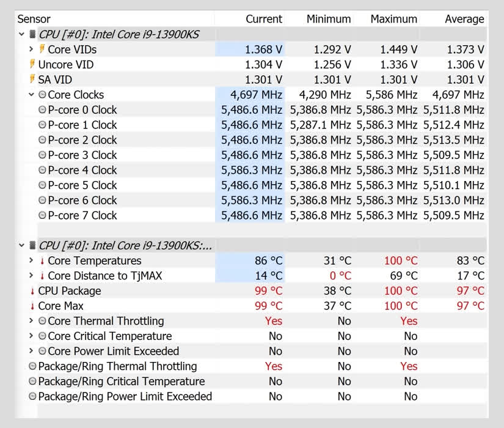Click the circle icon beside Package/Ring Power Limit Exceeded
The width and height of the screenshot is (504, 428).
tap(32, 396)
